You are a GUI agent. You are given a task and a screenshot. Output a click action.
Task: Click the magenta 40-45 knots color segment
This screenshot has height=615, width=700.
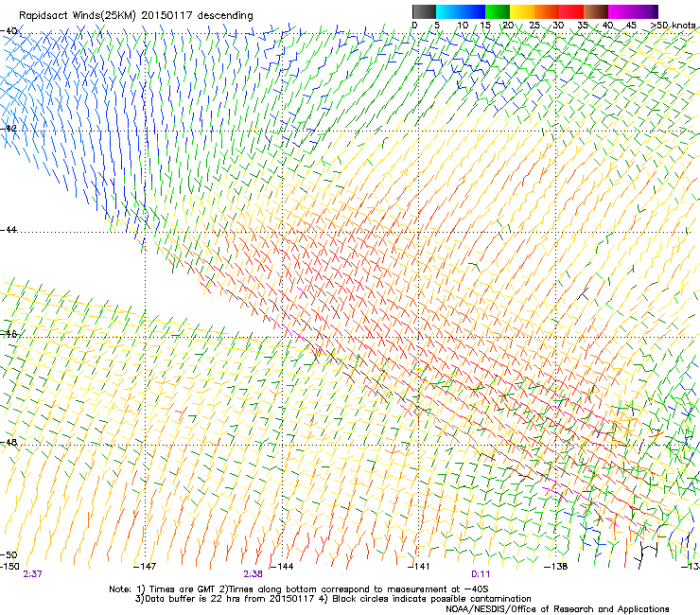click(621, 11)
